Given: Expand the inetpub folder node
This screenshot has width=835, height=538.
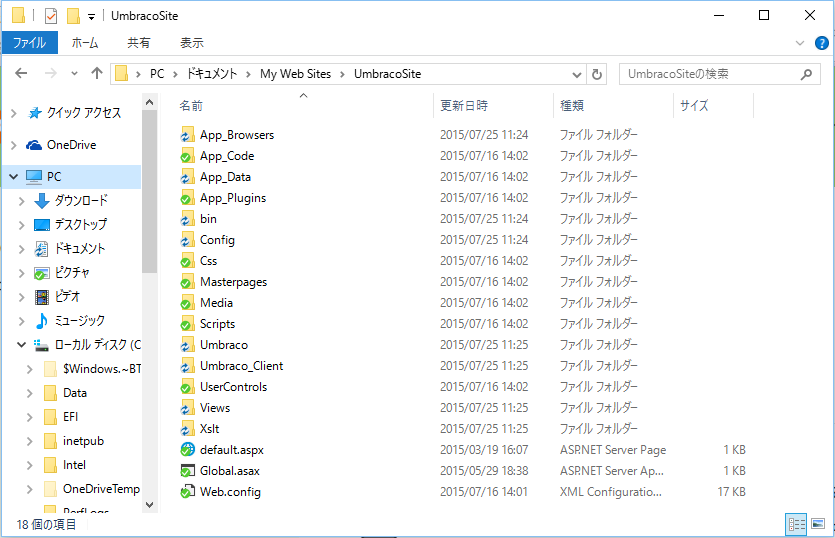Looking at the screenshot, I should [x=30, y=441].
